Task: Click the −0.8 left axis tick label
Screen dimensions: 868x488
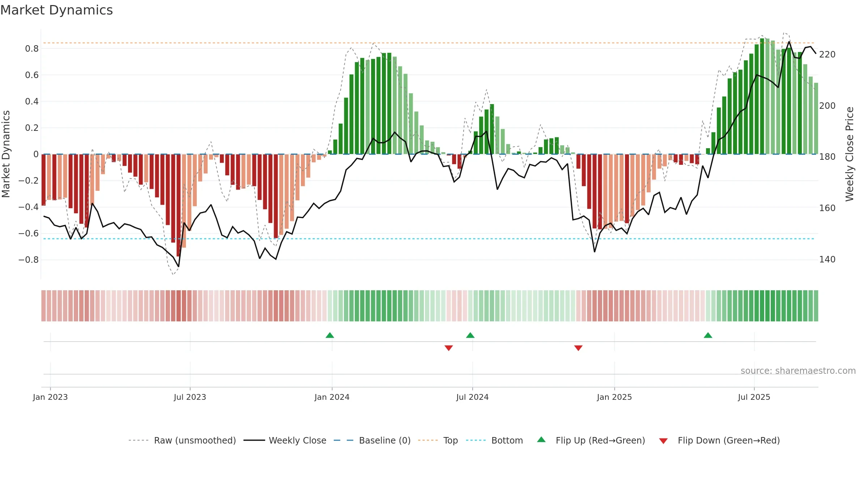Action: point(29,260)
